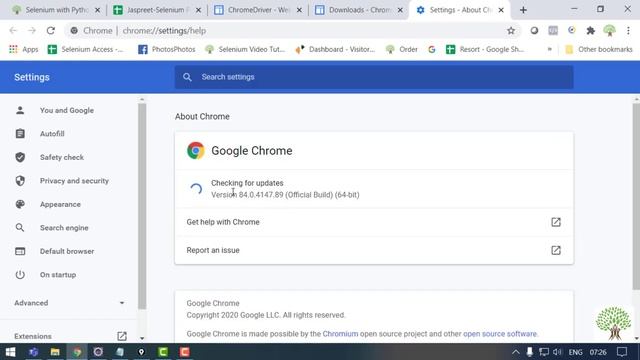The height and width of the screenshot is (360, 640).
Task: Click the Google Chrome logo on About page
Action: (x=196, y=151)
